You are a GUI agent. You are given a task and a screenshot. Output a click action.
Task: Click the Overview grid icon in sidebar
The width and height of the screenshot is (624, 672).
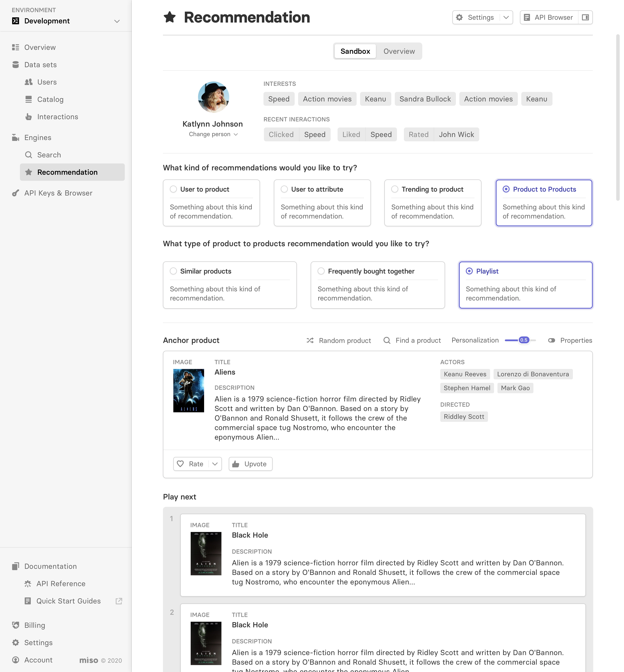click(16, 47)
